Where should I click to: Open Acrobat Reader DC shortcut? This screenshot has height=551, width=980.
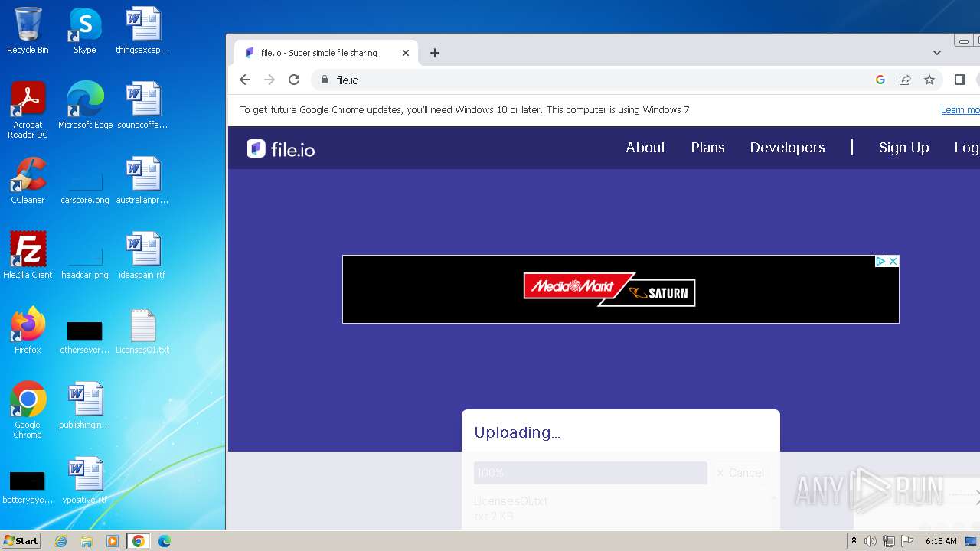click(28, 110)
